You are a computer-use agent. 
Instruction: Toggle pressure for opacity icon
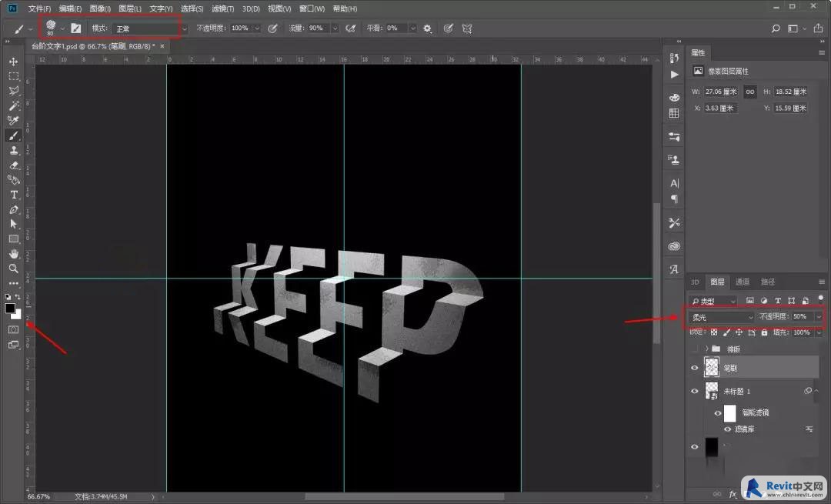pyautogui.click(x=272, y=28)
